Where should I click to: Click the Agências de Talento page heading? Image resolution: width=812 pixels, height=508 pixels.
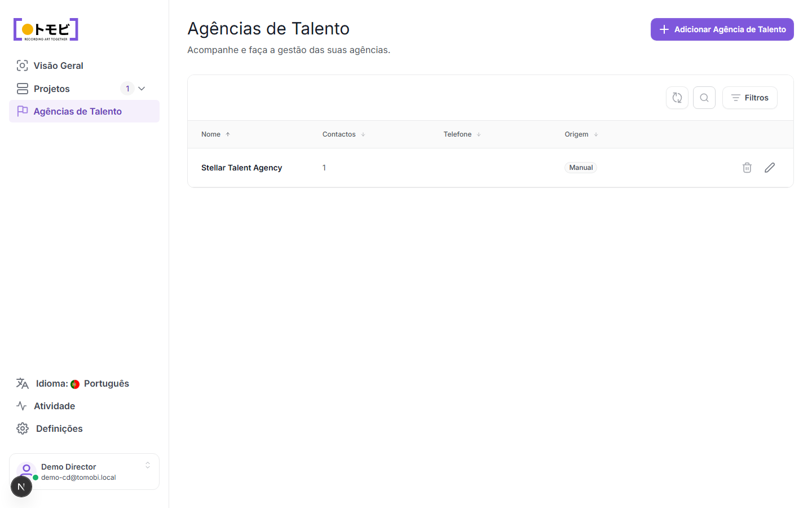tap(268, 28)
